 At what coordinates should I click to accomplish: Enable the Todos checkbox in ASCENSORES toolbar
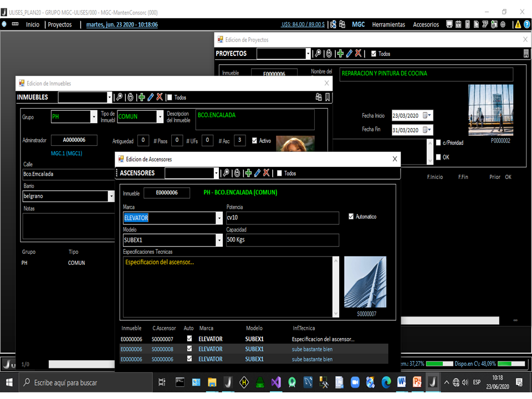pos(278,173)
